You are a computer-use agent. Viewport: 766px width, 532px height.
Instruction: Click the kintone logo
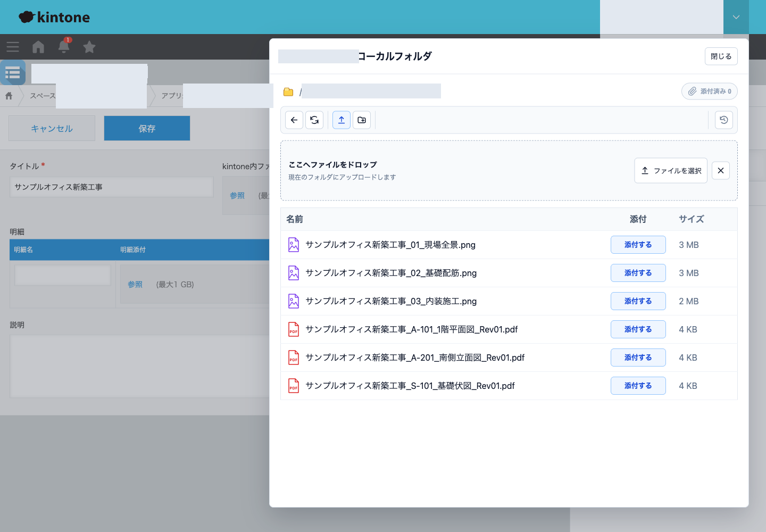[54, 17]
